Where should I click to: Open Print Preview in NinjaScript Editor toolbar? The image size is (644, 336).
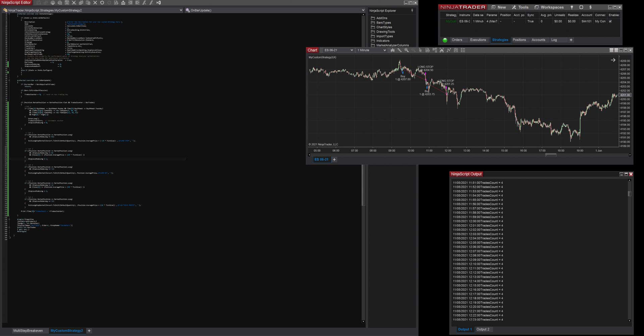(60, 3)
